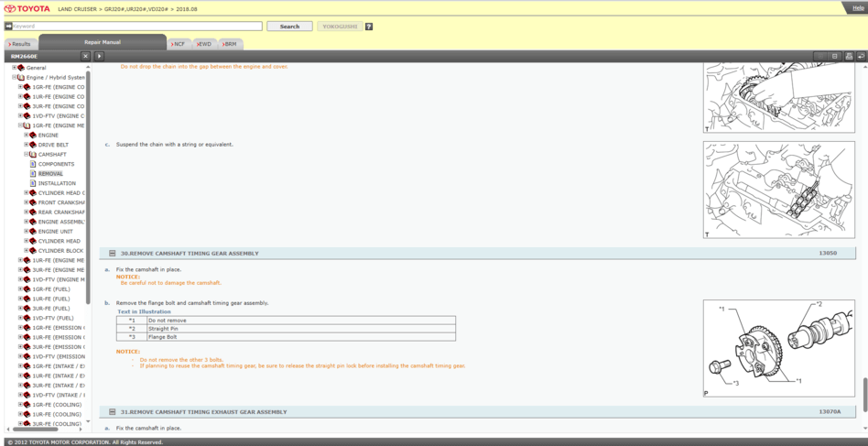Click the arrow icon before the Keyword field
The width and height of the screenshot is (868, 446).
pyautogui.click(x=8, y=27)
